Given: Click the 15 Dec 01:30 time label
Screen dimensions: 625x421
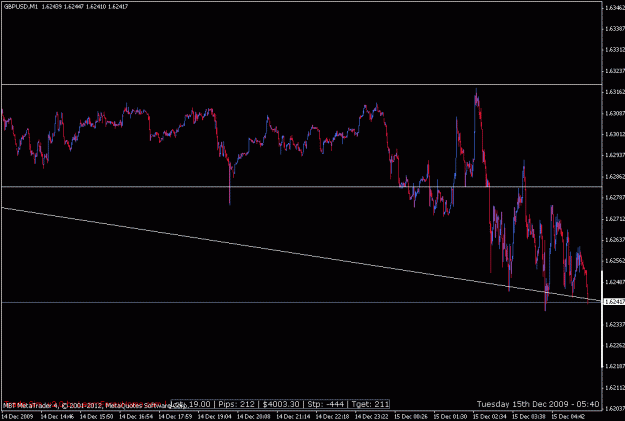Looking at the screenshot, I should point(450,417).
